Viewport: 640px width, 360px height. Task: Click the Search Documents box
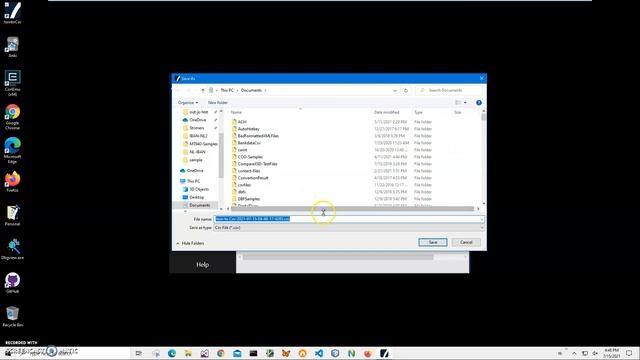(449, 90)
